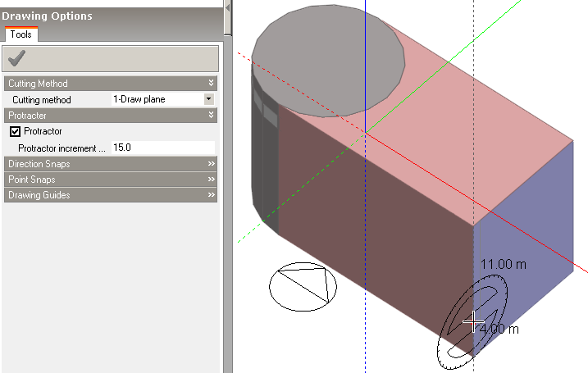The height and width of the screenshot is (373, 588).
Task: Toggle the Protractor checkbox
Action: (x=15, y=131)
